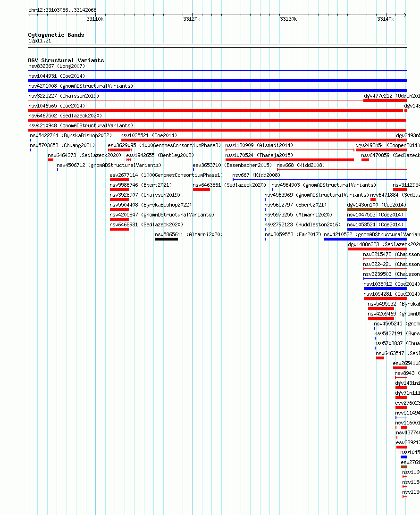The image size is (420, 515).
Task: Click nsv5504408 (ByrskaBishop2022) label
Action: [151, 205]
